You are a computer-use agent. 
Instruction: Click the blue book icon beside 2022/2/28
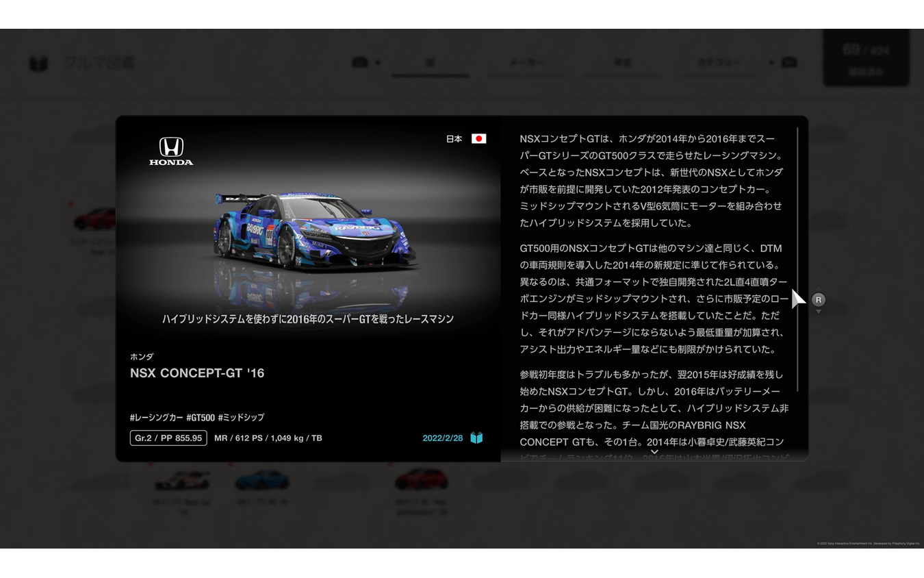tap(476, 438)
